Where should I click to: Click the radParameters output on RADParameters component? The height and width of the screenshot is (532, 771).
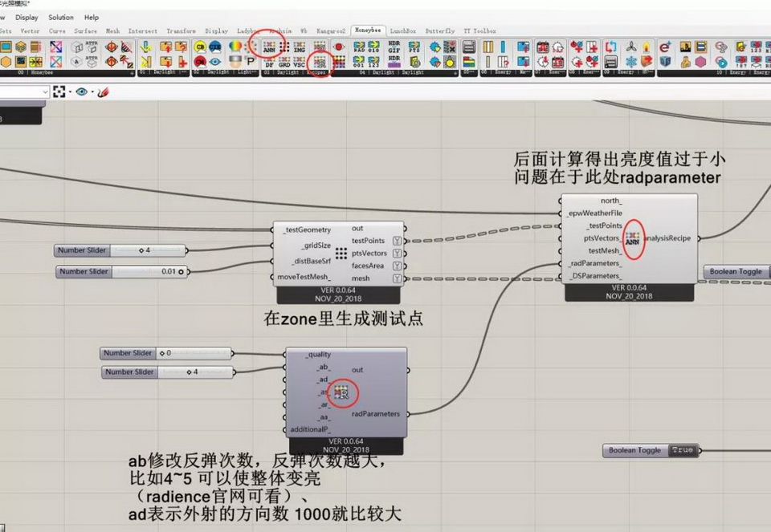tap(406, 414)
